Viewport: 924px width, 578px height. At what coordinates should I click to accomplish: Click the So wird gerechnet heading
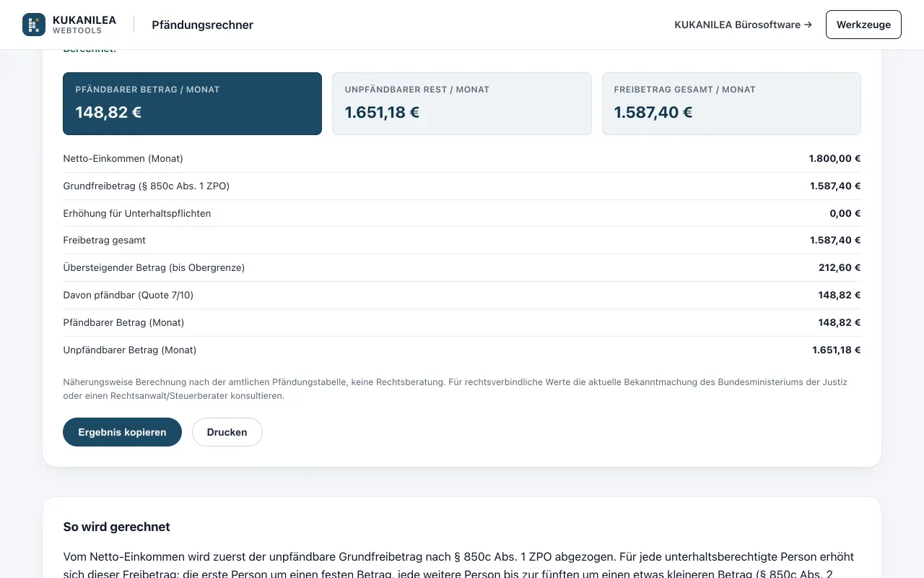pos(116,527)
